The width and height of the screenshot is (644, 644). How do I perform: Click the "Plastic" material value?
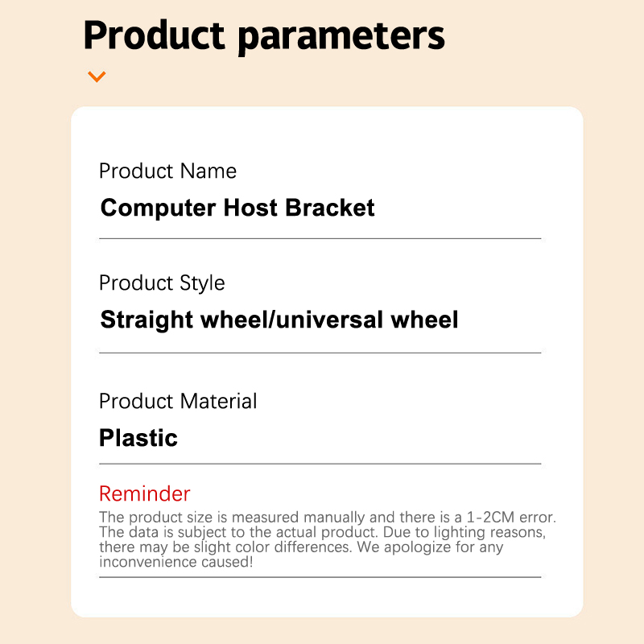click(138, 438)
